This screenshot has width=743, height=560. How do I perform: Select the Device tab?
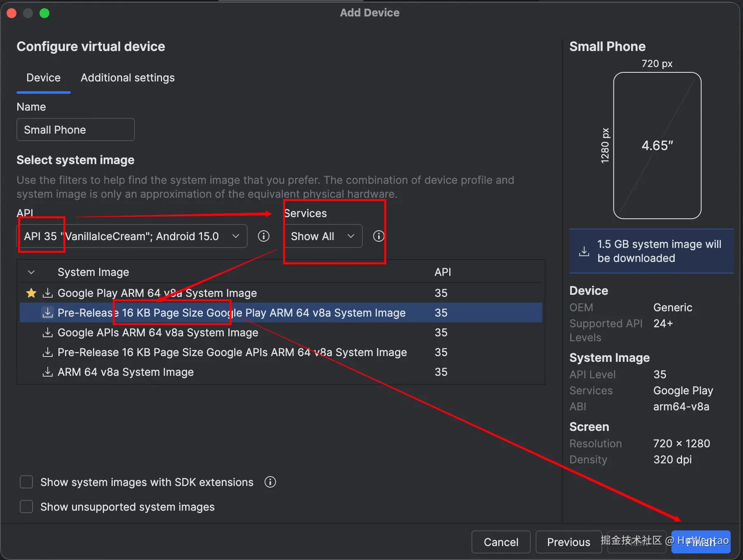click(x=43, y=78)
